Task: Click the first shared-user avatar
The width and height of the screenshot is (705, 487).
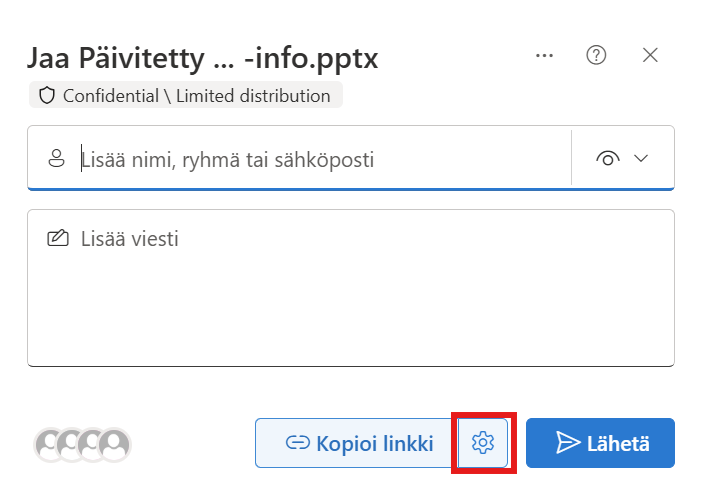Action: [x=50, y=443]
